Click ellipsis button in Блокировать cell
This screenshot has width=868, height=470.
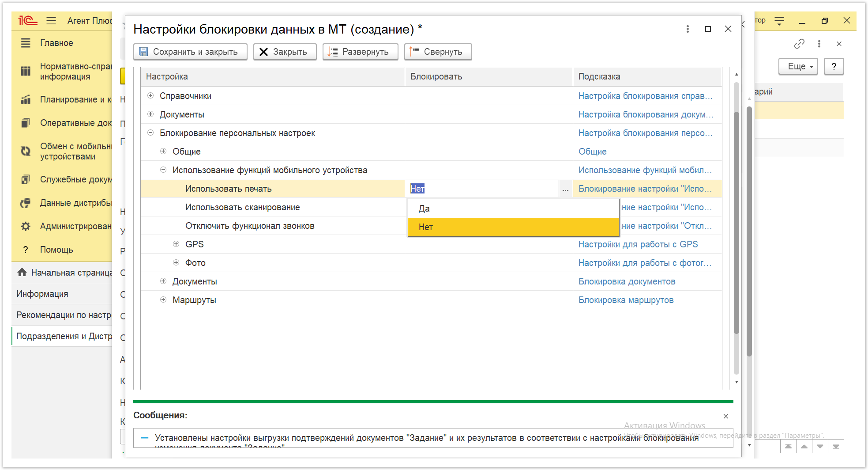pos(565,189)
